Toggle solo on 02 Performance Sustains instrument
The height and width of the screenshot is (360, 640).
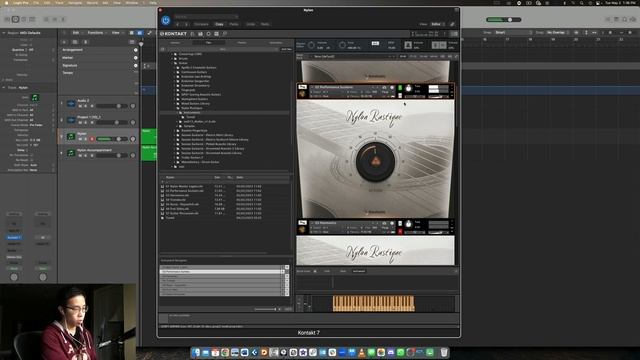click(400, 88)
